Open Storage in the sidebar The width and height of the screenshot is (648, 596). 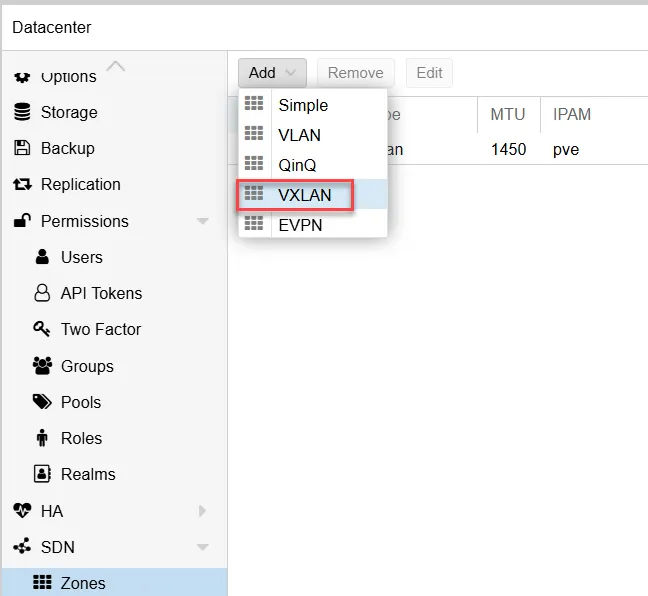tap(114, 112)
